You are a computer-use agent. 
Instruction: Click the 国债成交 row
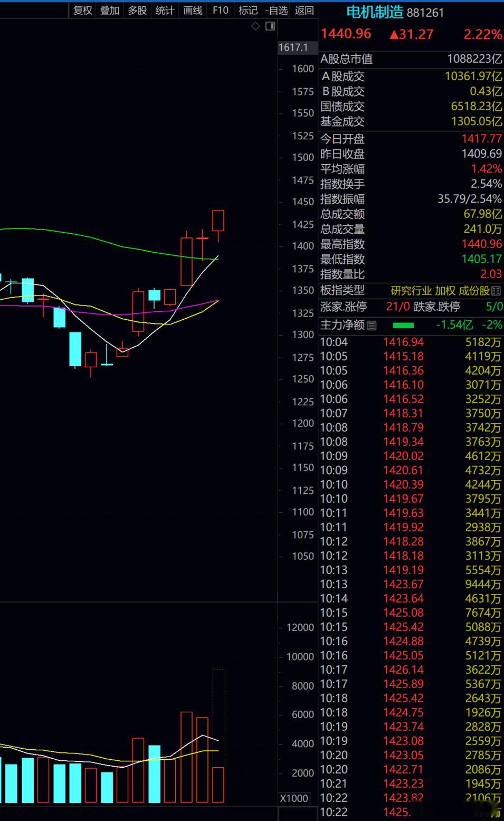click(x=411, y=107)
